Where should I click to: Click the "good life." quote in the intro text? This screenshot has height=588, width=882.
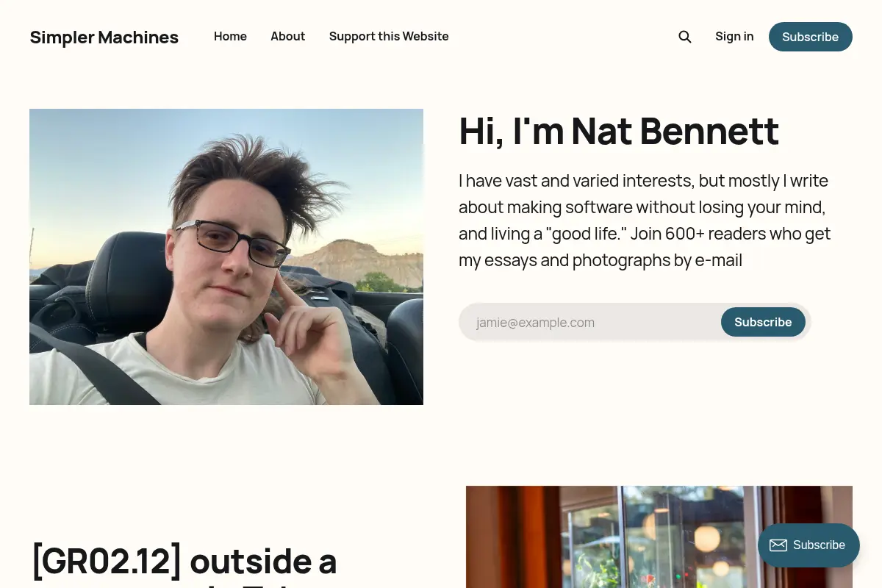pos(586,234)
